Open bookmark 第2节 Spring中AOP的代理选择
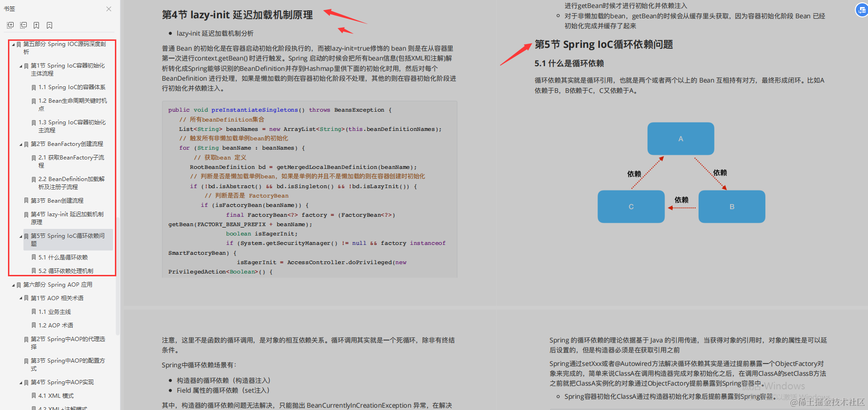 click(x=68, y=343)
